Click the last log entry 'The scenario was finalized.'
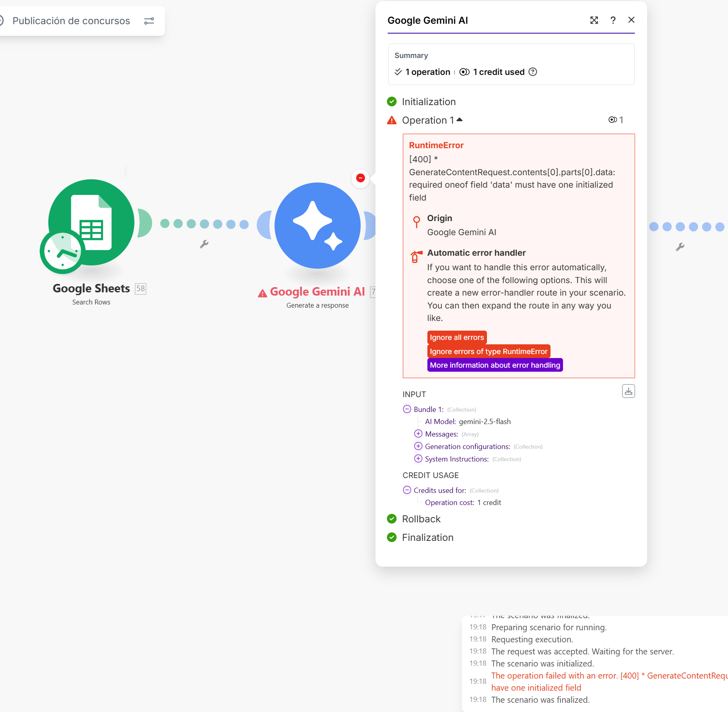This screenshot has height=712, width=728. pyautogui.click(x=540, y=700)
